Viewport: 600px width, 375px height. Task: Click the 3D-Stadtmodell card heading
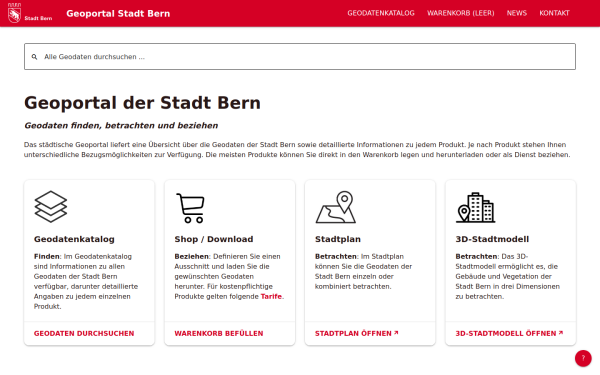pyautogui.click(x=492, y=239)
